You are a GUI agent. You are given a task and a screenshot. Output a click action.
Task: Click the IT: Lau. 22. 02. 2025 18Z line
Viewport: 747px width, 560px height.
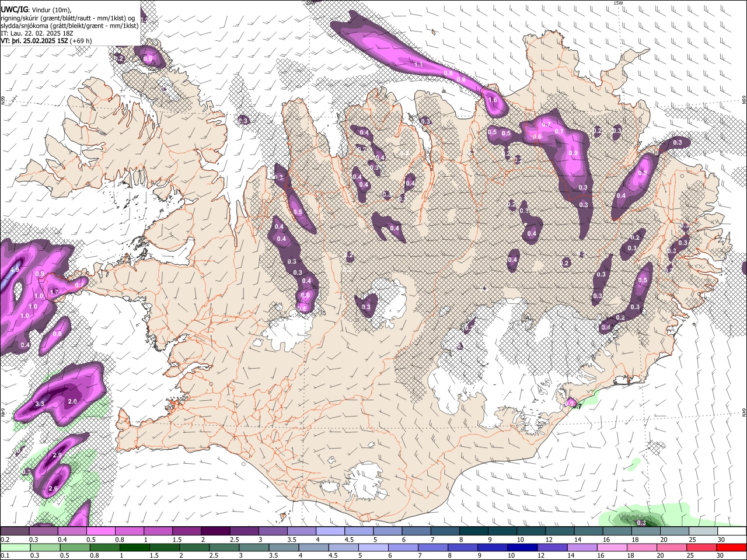pos(37,33)
